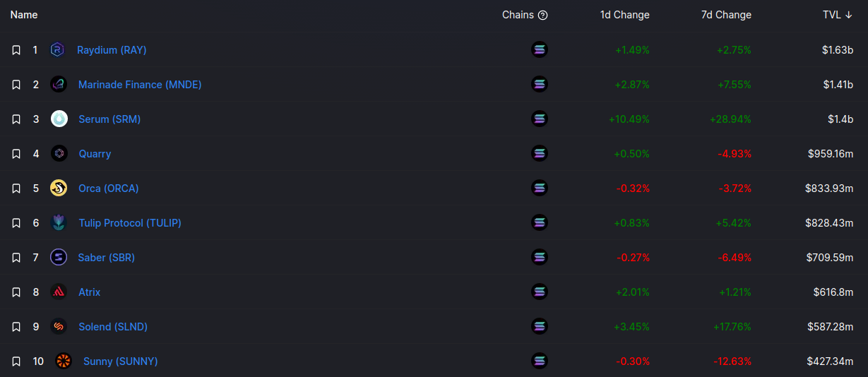Click the Atrix protocol logo icon

[59, 292]
